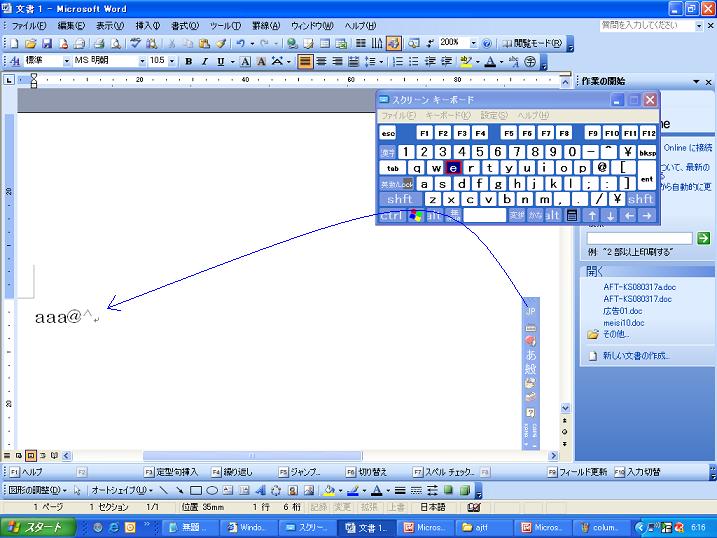This screenshot has width=717, height=538.
Task: Click the New Document icon in Word toolbar
Action: (x=14, y=43)
